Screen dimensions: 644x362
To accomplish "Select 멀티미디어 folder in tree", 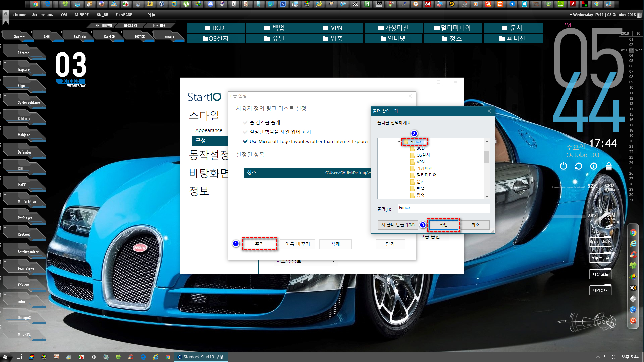I will (426, 175).
